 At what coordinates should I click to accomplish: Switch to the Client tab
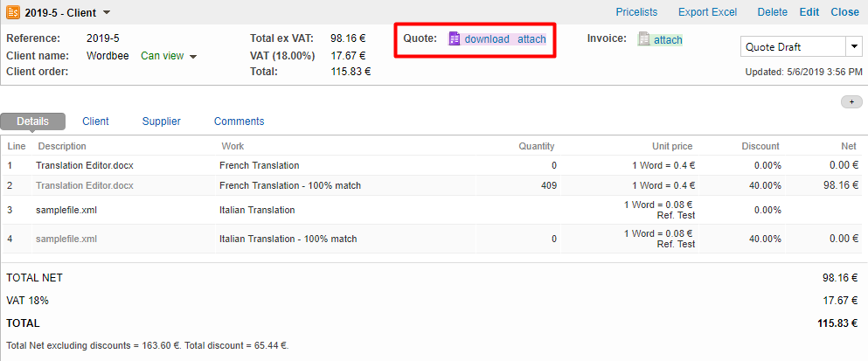click(95, 121)
